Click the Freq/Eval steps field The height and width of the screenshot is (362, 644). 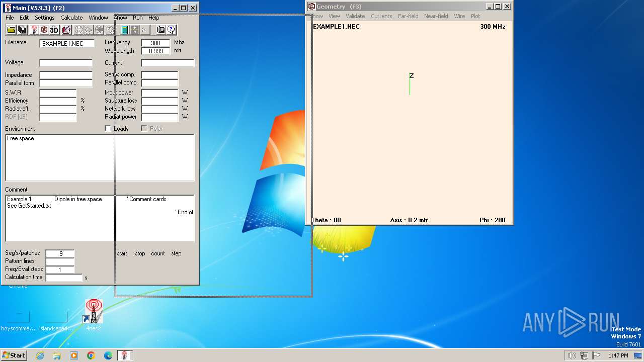[60, 269]
